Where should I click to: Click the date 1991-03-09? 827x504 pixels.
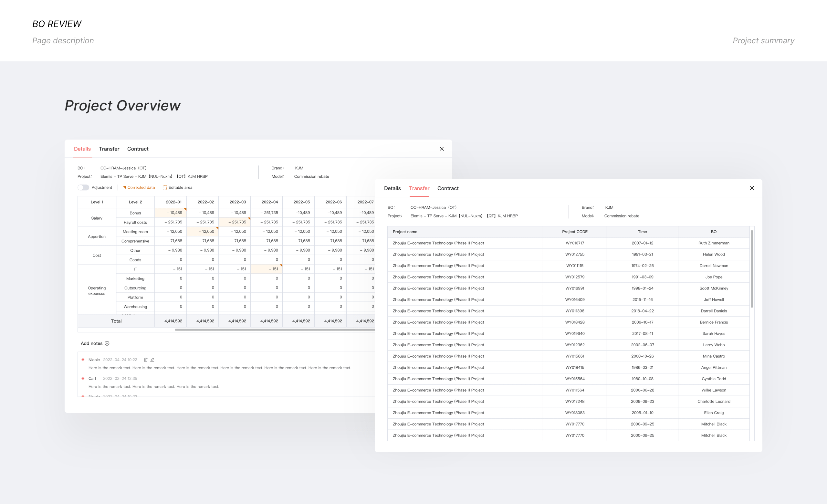pos(642,277)
